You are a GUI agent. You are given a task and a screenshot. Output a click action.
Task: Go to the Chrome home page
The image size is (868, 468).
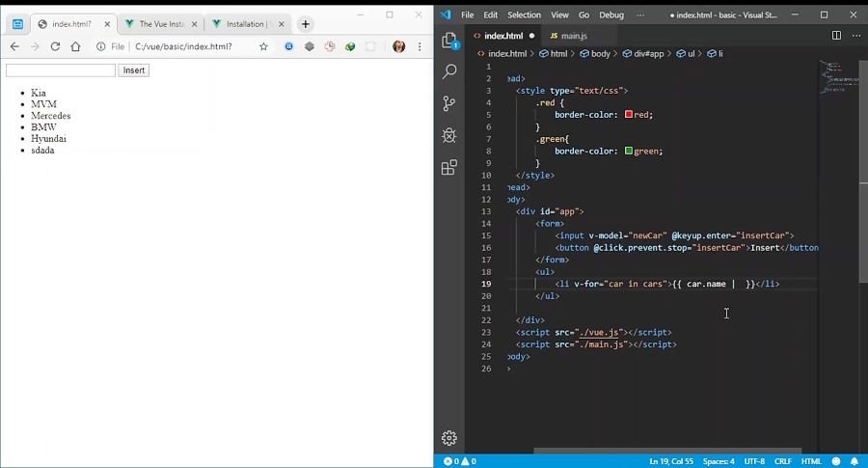tap(75, 46)
